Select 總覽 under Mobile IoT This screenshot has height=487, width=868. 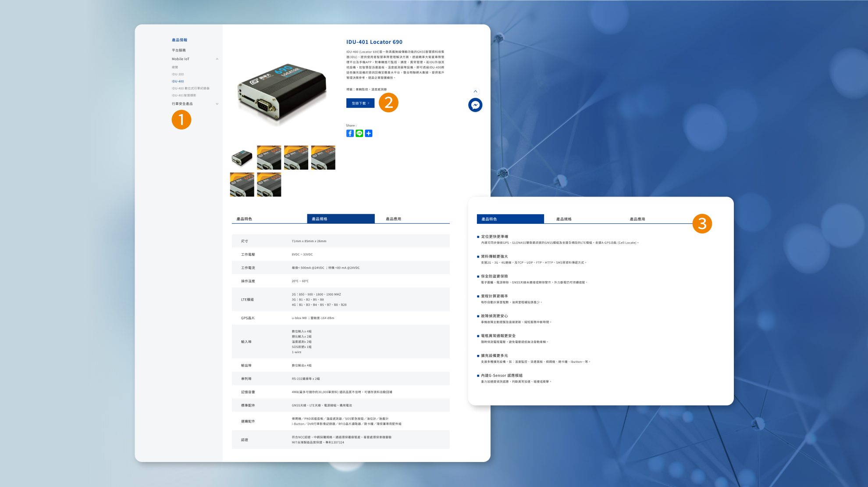pyautogui.click(x=175, y=67)
